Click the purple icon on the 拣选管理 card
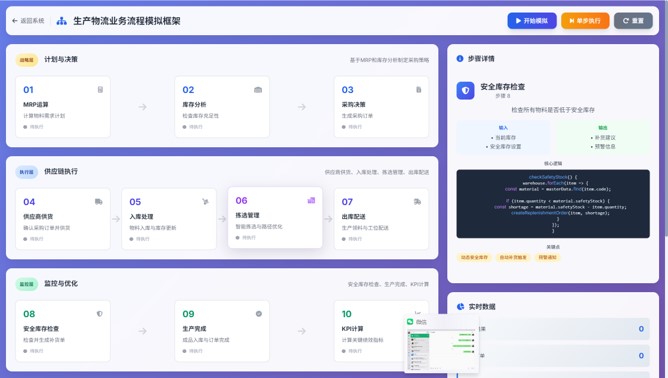 coord(311,200)
